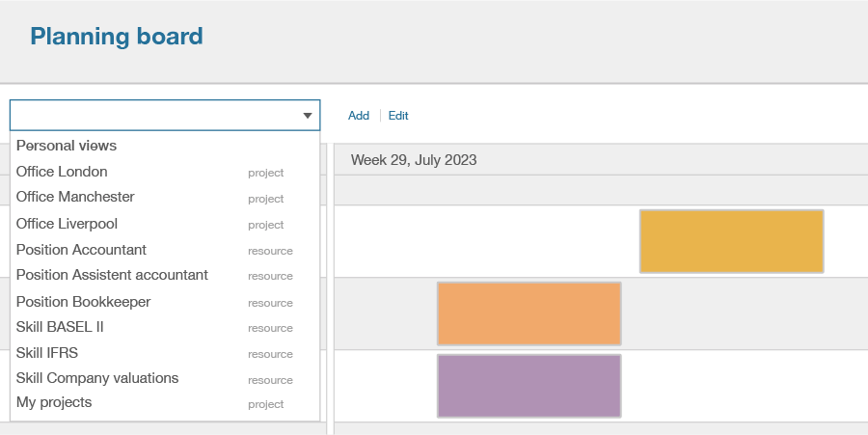Pick Skill IFRS view
The image size is (868, 435).
(165, 353)
